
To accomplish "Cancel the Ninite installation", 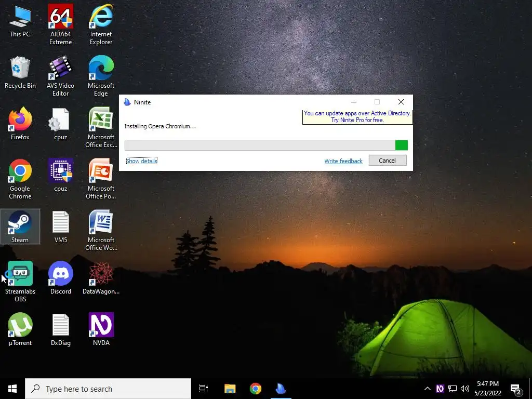I will coord(388,161).
